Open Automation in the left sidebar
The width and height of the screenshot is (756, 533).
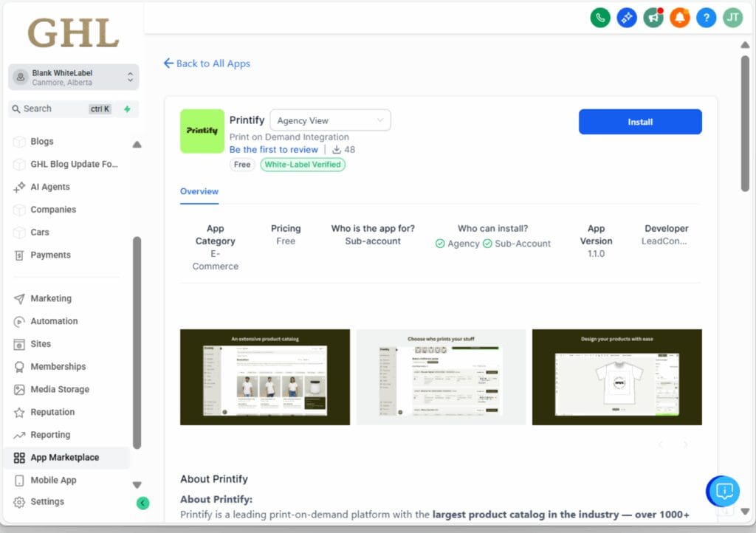55,321
